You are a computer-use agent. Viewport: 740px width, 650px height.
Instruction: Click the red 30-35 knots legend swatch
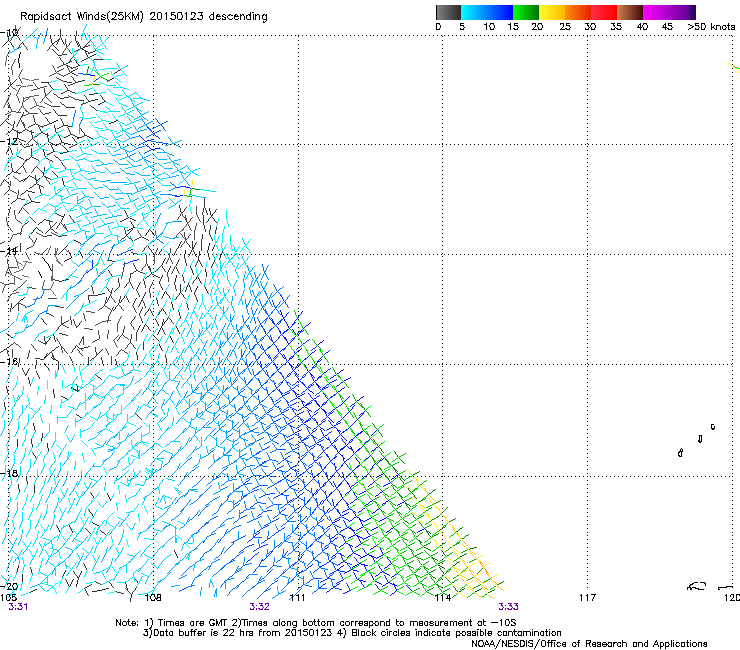(604, 12)
